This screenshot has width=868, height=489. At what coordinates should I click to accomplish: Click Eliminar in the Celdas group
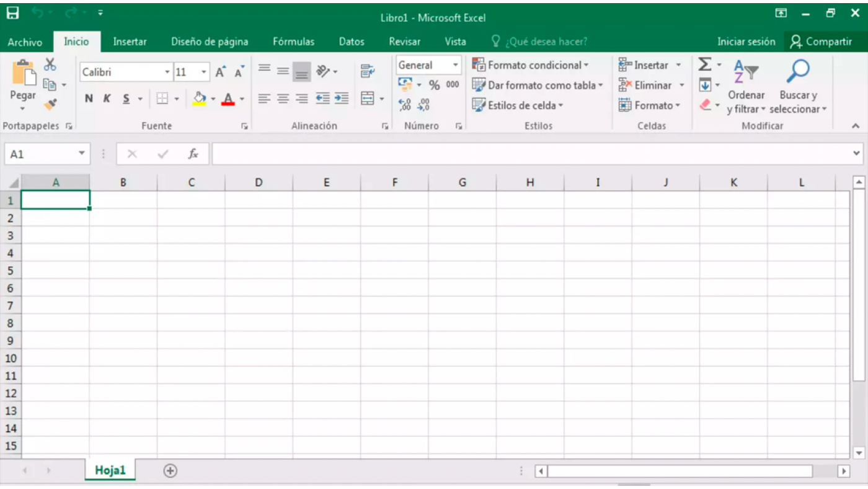click(652, 86)
